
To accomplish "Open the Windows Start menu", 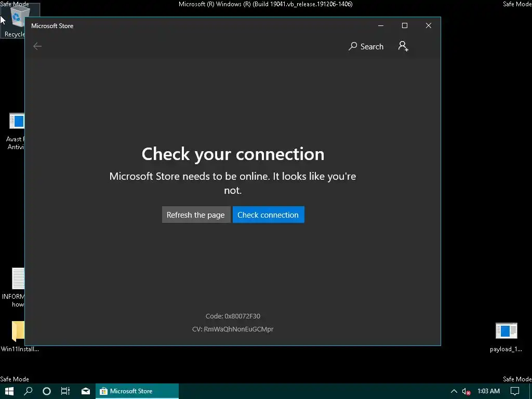I will (x=9, y=391).
